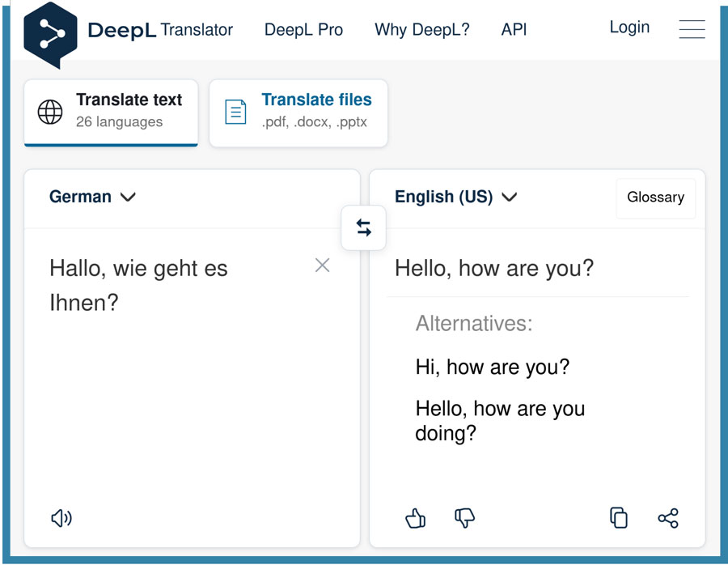Share the translation
Screen dimensions: 728x565
point(668,518)
